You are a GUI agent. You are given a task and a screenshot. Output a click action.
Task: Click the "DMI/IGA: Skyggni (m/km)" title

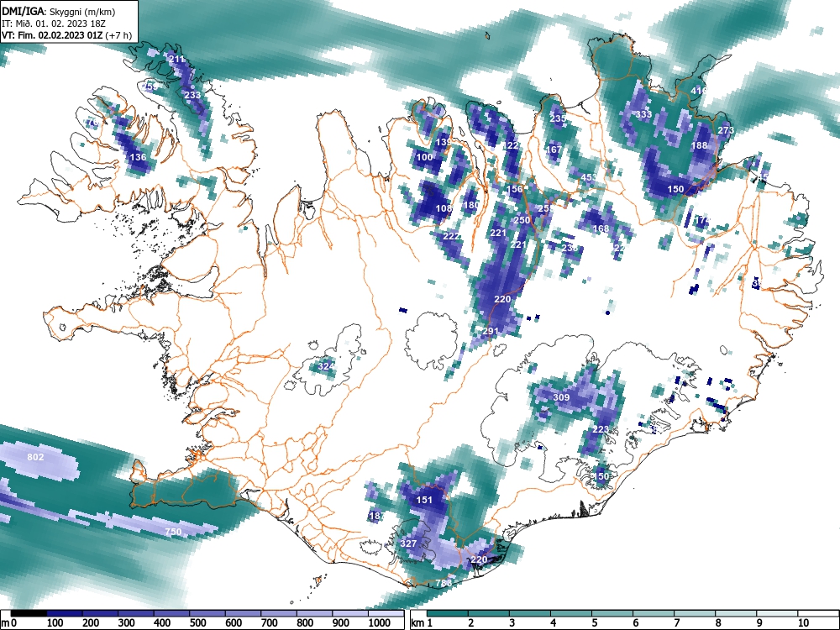click(x=59, y=11)
